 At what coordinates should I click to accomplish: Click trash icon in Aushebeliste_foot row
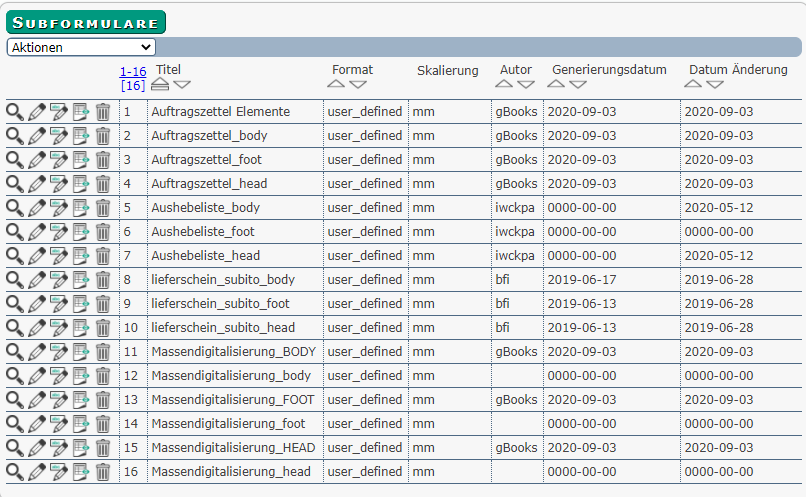103,232
